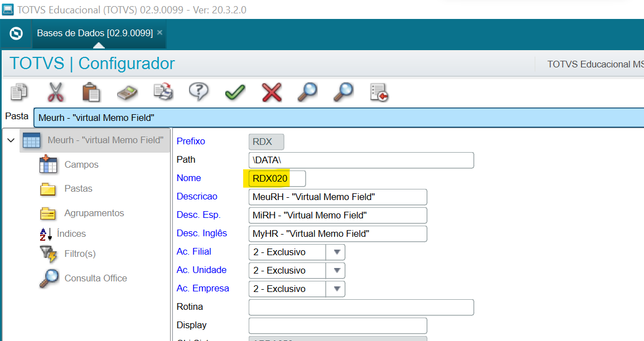Screen dimensions: 644x341
Task: Open Consulta Office in the tree
Action: [x=96, y=278]
